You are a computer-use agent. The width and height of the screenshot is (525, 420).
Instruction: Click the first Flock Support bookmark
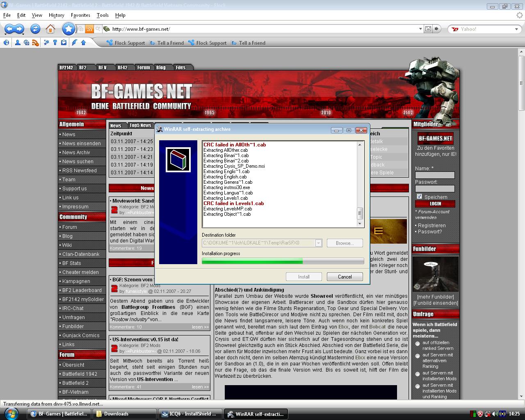click(x=126, y=43)
